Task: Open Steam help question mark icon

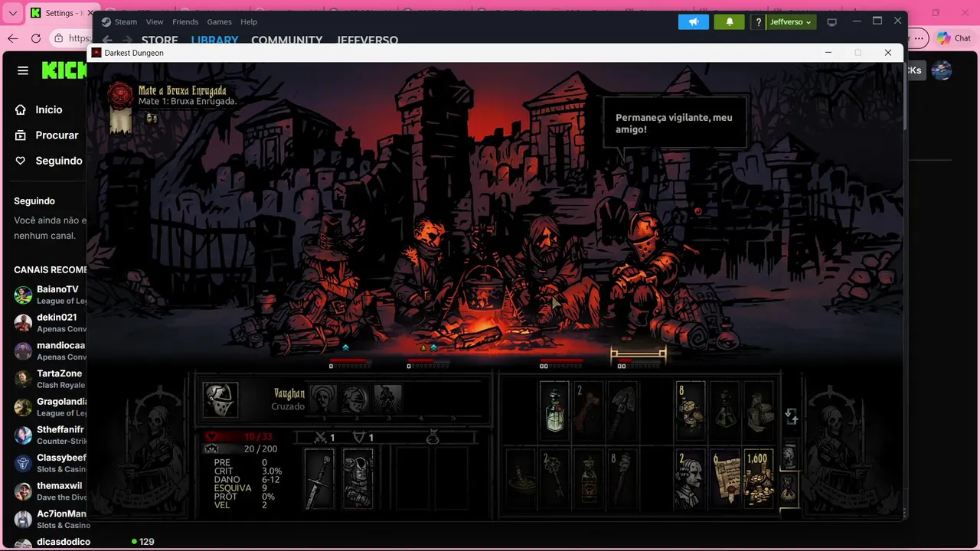Action: (x=758, y=22)
